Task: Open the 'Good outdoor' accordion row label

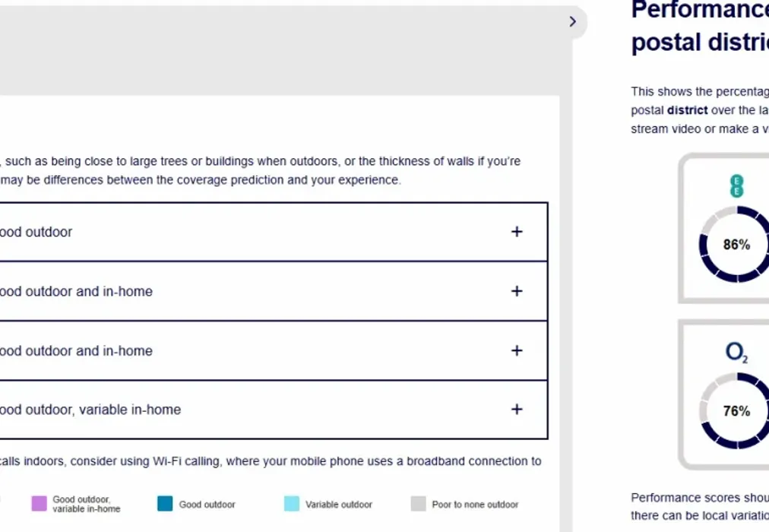Action: [x=36, y=232]
